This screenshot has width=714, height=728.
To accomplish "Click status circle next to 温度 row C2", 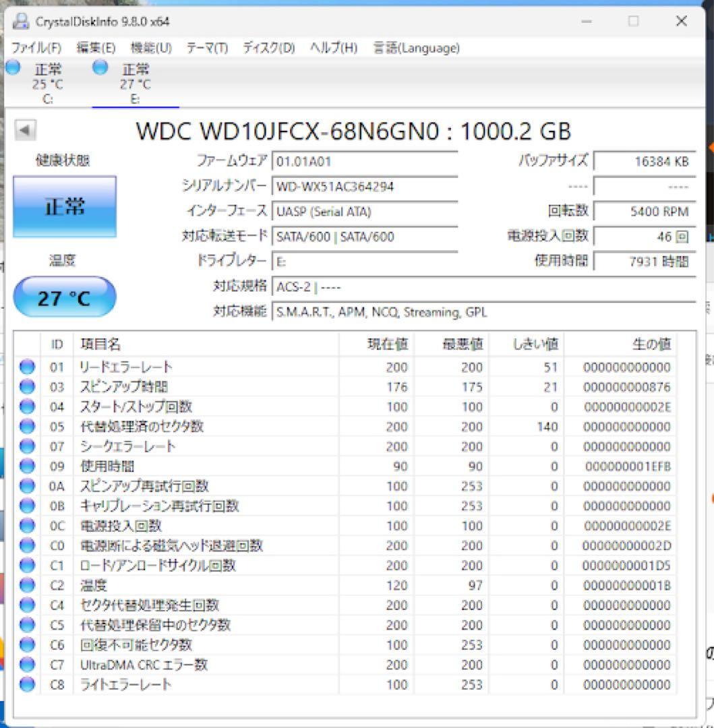I will click(x=27, y=585).
